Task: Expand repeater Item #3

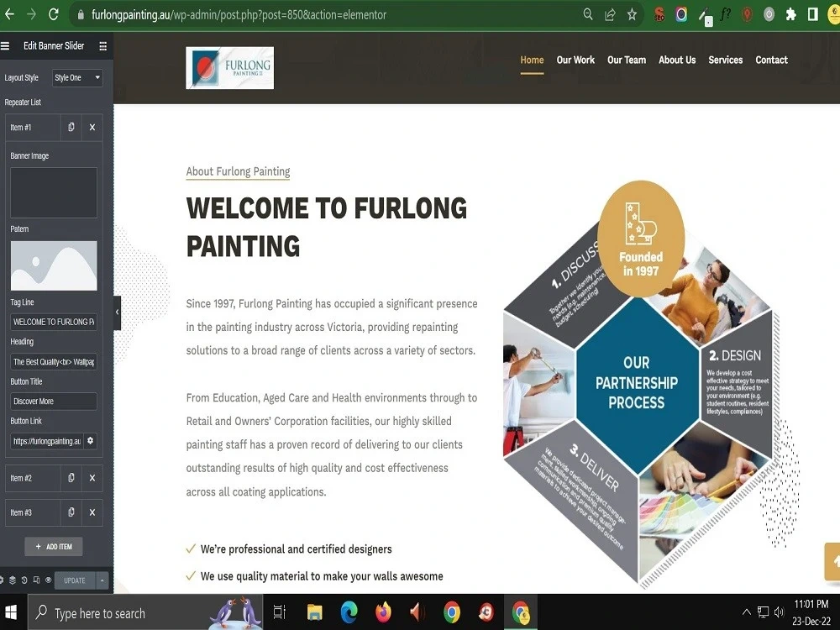Action: (33, 512)
